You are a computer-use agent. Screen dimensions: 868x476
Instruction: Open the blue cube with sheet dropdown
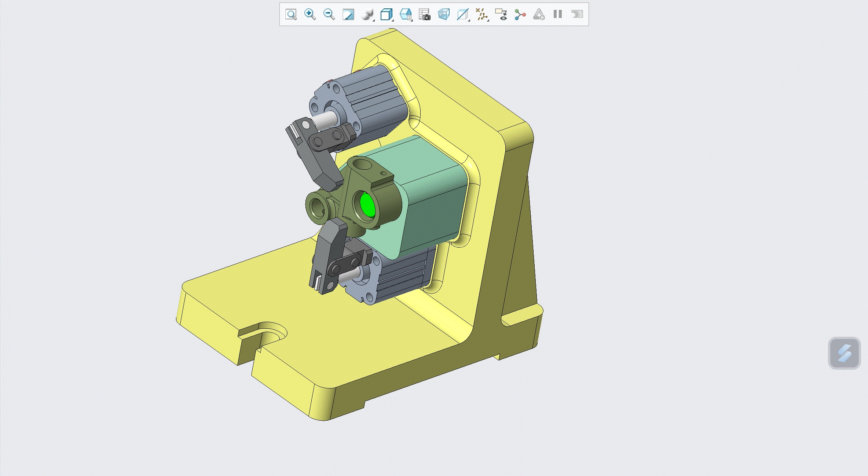pyautogui.click(x=406, y=15)
